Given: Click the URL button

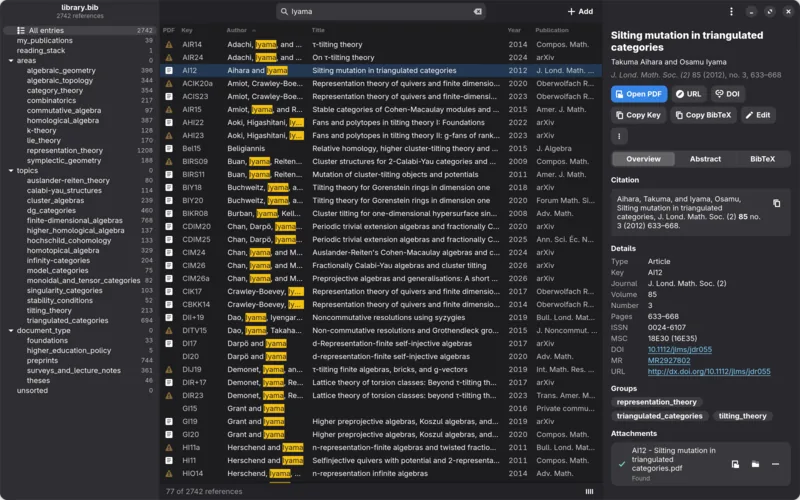Looking at the screenshot, I should [x=688, y=94].
